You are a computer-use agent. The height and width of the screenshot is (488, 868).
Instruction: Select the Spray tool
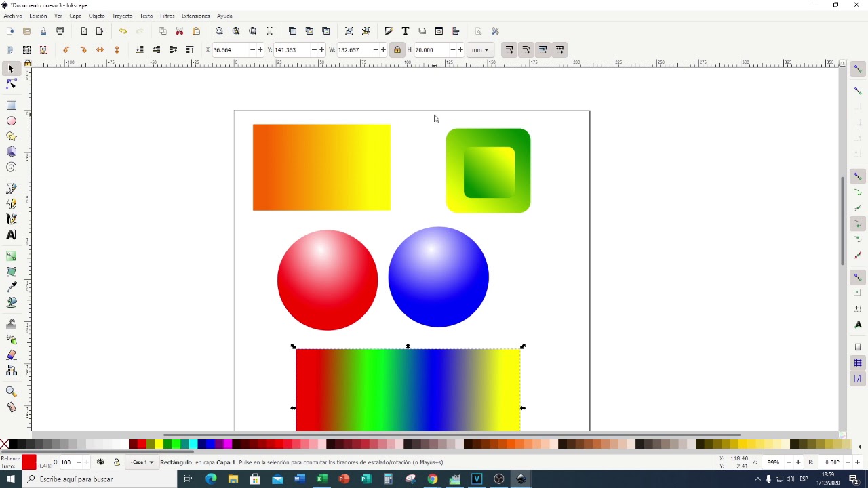tap(11, 340)
